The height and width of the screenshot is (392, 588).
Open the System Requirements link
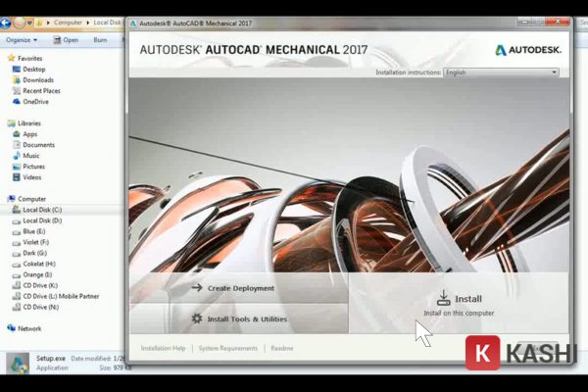227,348
